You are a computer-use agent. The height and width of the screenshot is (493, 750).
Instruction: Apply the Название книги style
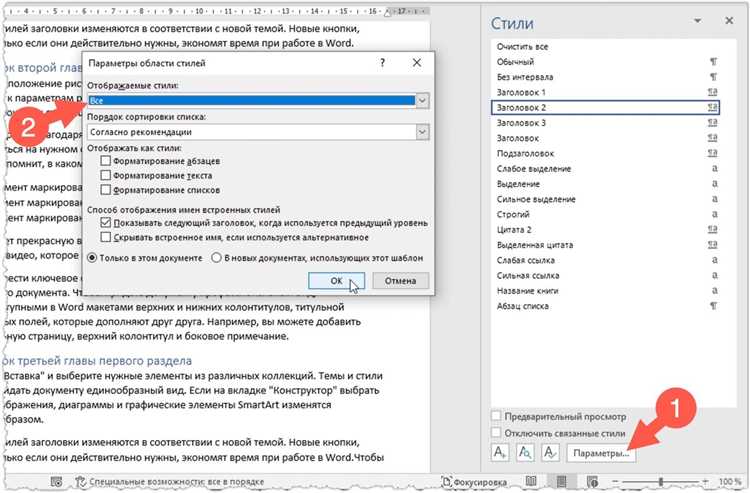(606, 291)
